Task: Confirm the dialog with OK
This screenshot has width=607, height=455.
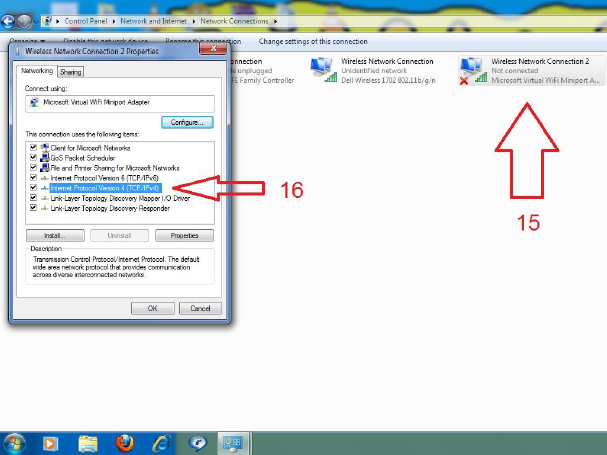Action: (153, 308)
